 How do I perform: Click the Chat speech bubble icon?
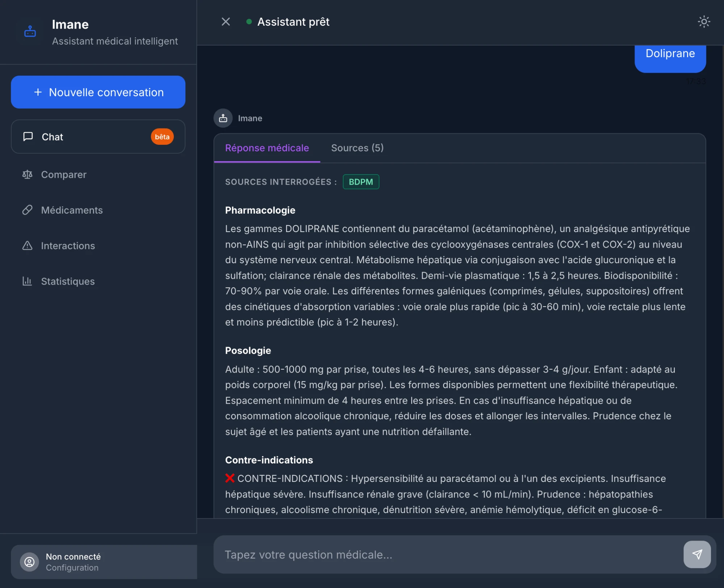28,136
